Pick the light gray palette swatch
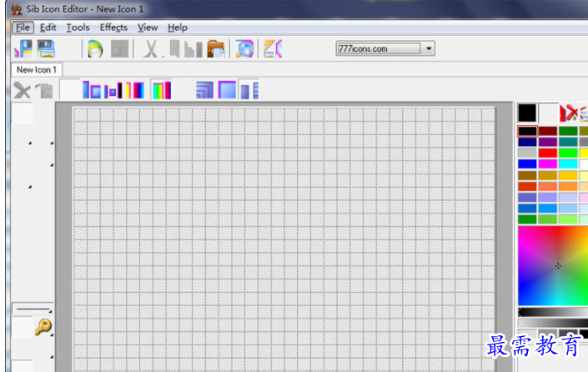The height and width of the screenshot is (372, 588). pyautogui.click(x=527, y=153)
